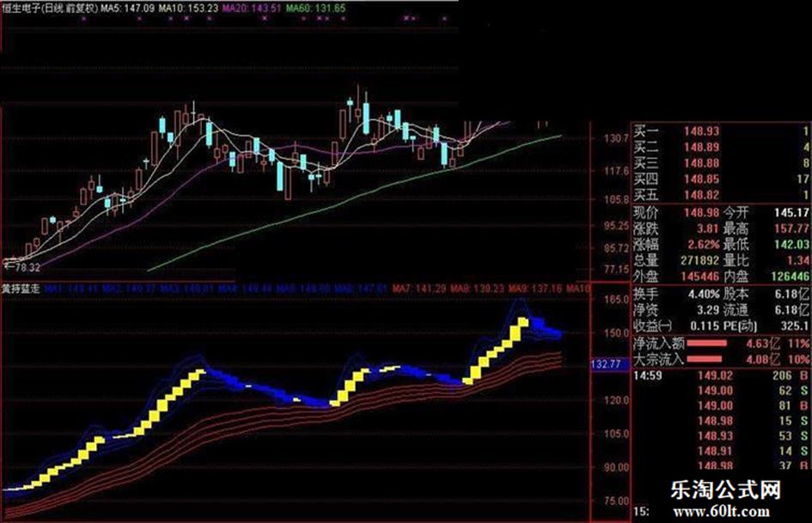Click the trade row with volume 62
This screenshot has height=523, width=812.
pos(721,391)
